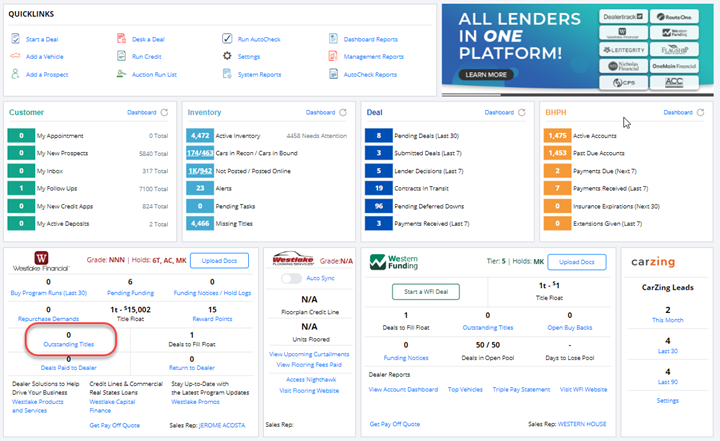Click the Run AutoCheck checkmark icon
The height and width of the screenshot is (441, 720).
click(x=227, y=39)
